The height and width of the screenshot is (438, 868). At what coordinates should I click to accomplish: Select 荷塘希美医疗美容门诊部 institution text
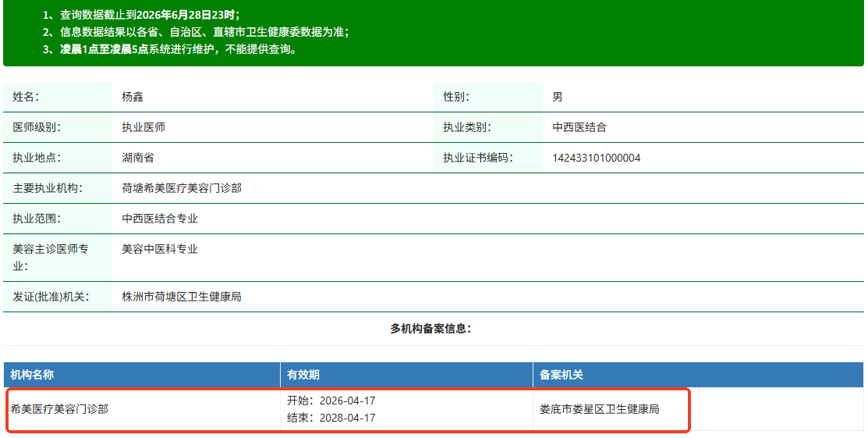(182, 188)
